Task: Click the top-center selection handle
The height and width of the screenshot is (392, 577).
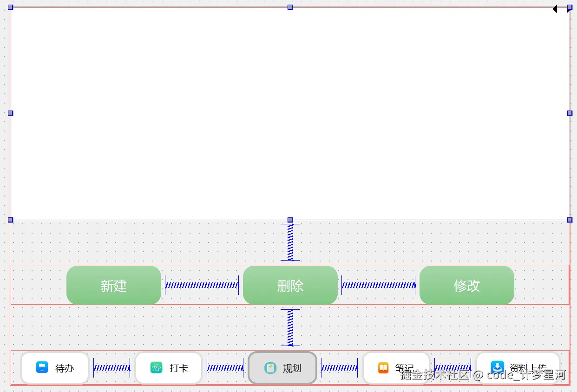Action: (290, 7)
